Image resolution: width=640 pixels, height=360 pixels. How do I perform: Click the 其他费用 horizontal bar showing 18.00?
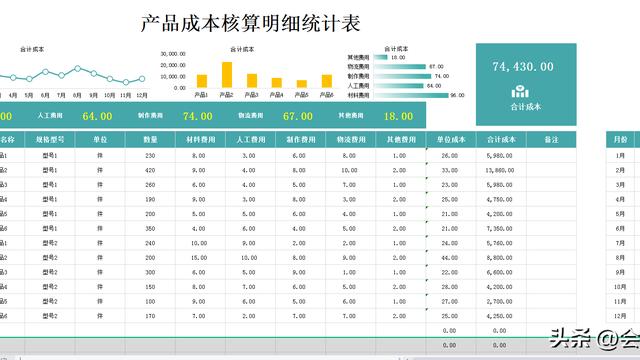(380, 58)
